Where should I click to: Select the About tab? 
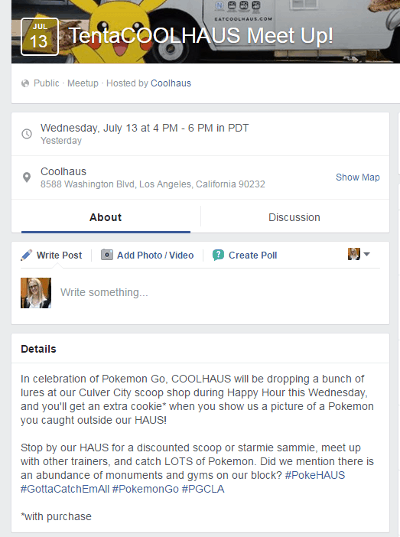105,217
